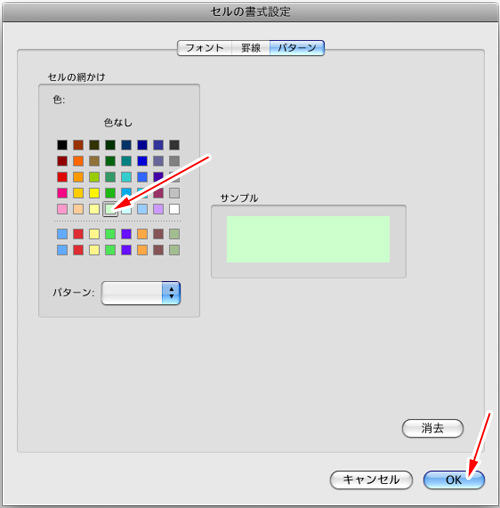Click the light green sample preview box
The height and width of the screenshot is (508, 500).
pos(308,239)
